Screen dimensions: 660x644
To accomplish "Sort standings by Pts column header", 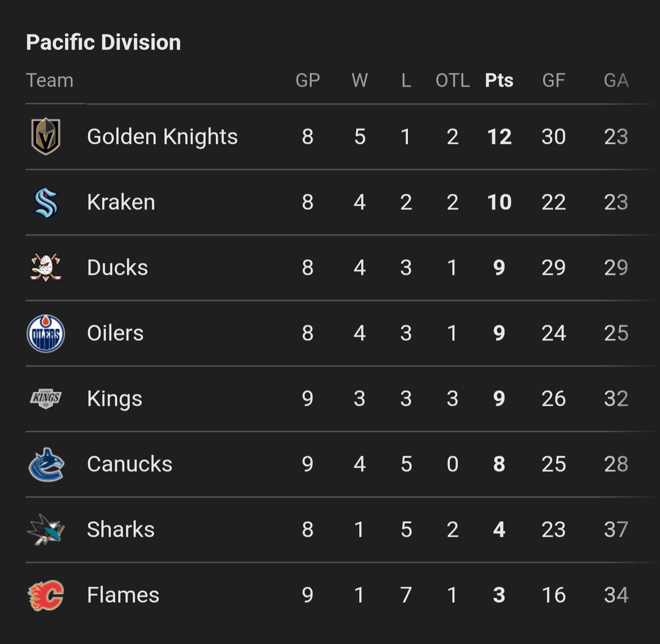I will [499, 81].
